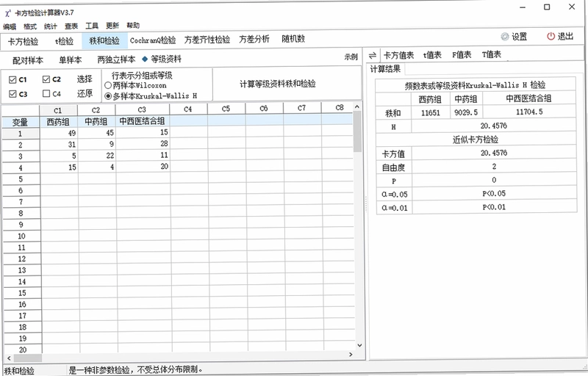588x376 pixels.
Task: Click column header C4
Action: click(x=188, y=109)
